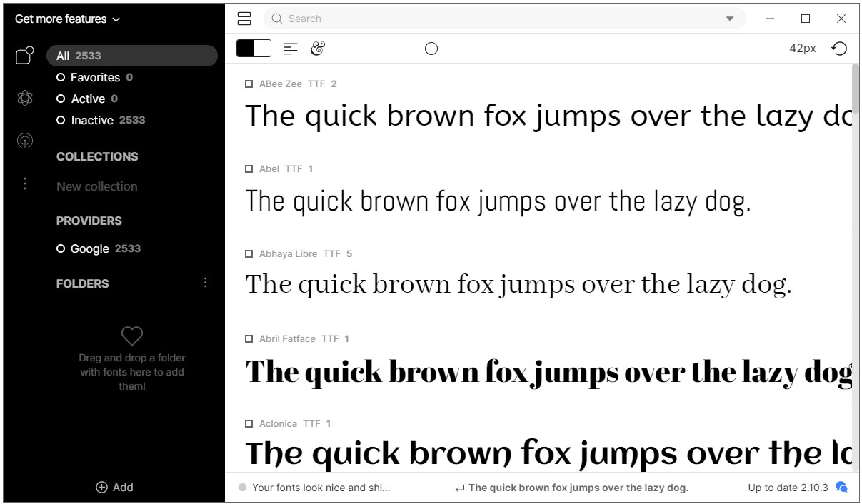Open the chat support icon in status bar

tap(841, 488)
